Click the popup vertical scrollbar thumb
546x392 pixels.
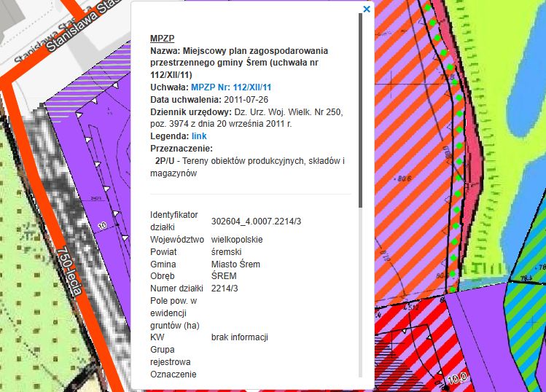tap(360, 111)
